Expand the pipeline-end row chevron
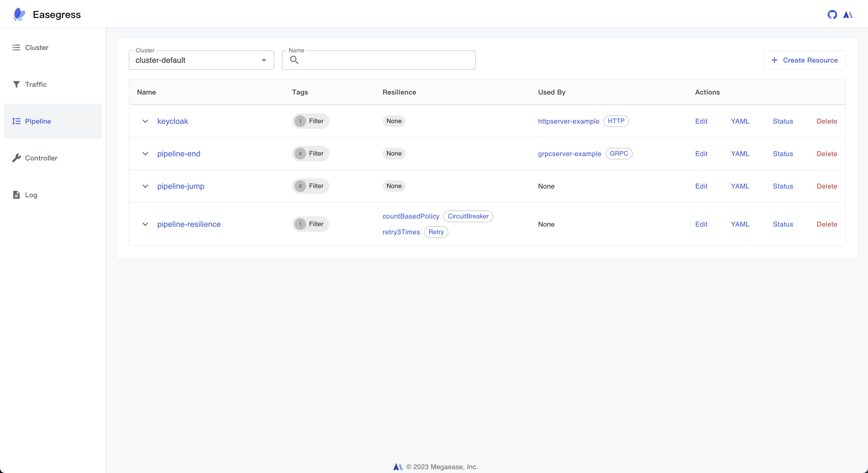The height and width of the screenshot is (473, 868). click(x=145, y=154)
